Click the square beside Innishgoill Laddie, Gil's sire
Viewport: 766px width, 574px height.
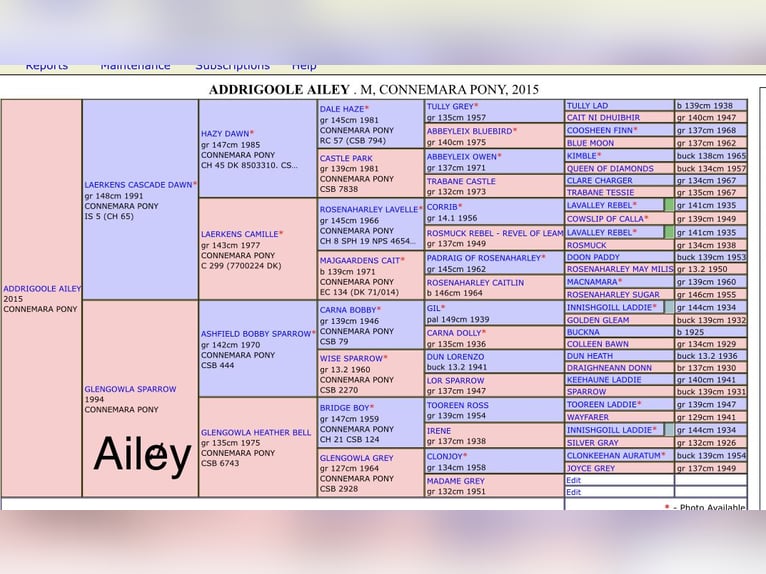pyautogui.click(x=669, y=307)
